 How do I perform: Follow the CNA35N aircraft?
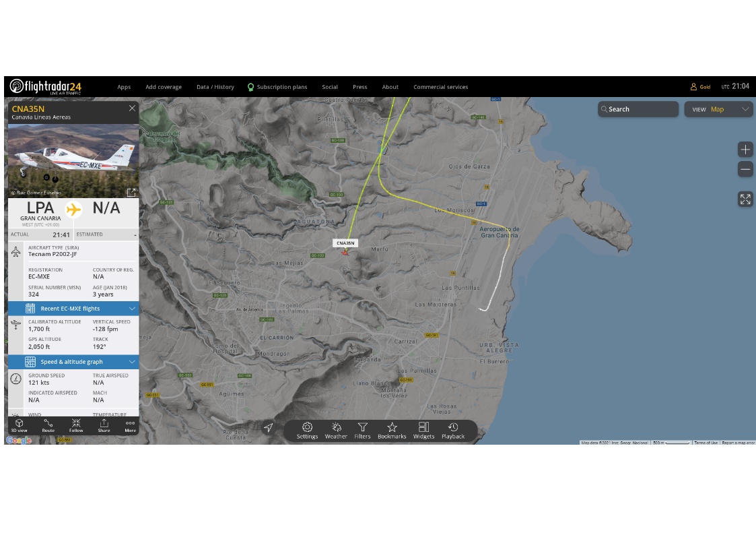coord(76,425)
